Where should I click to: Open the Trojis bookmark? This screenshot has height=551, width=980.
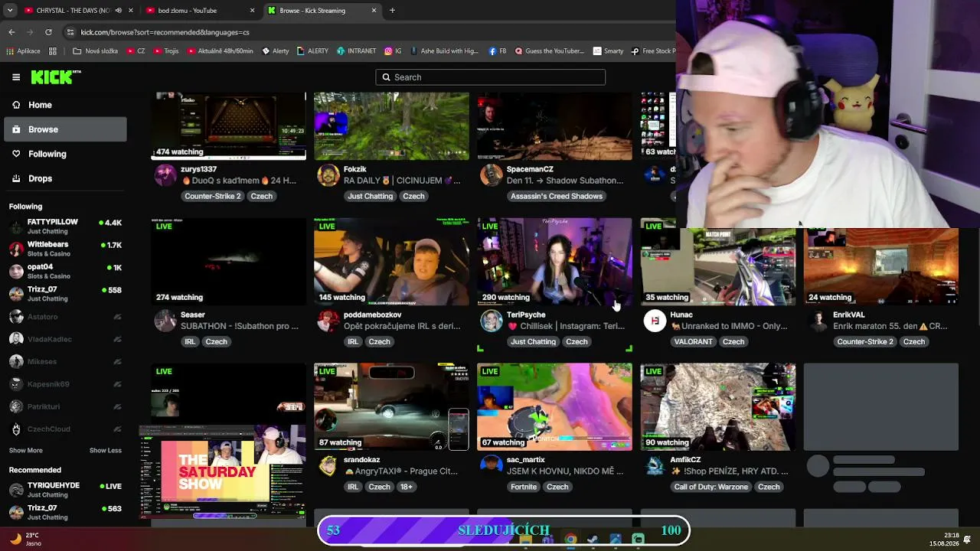point(166,51)
